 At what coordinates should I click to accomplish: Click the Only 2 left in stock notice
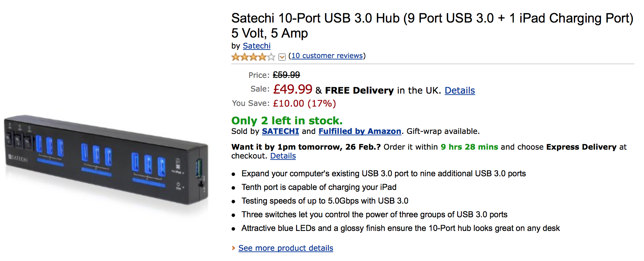coord(287,121)
